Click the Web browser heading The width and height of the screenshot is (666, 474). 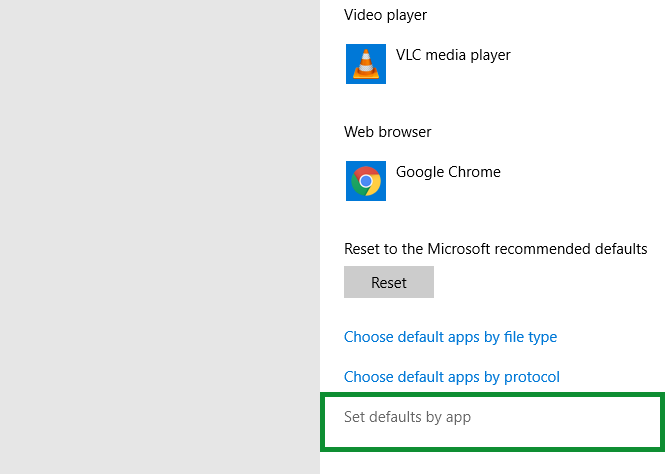tap(387, 132)
